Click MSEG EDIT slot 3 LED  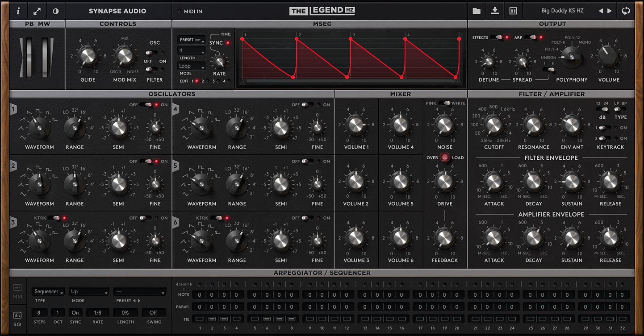[218, 81]
